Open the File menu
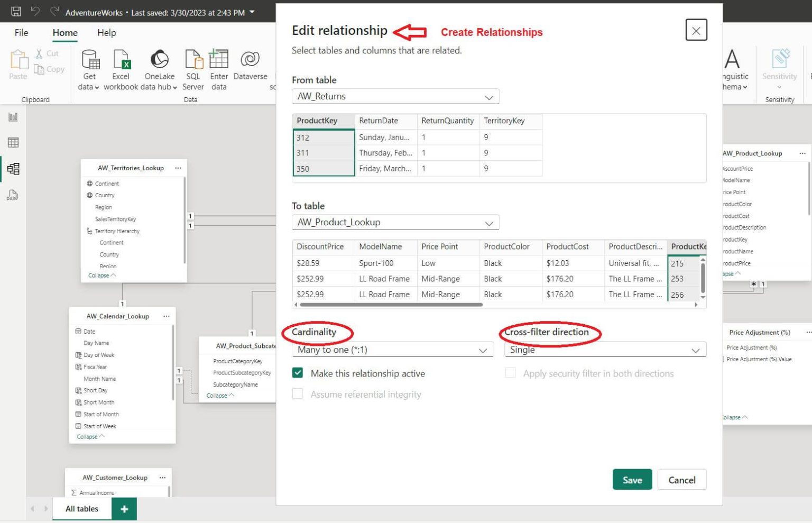The image size is (812, 523). pyautogui.click(x=21, y=32)
